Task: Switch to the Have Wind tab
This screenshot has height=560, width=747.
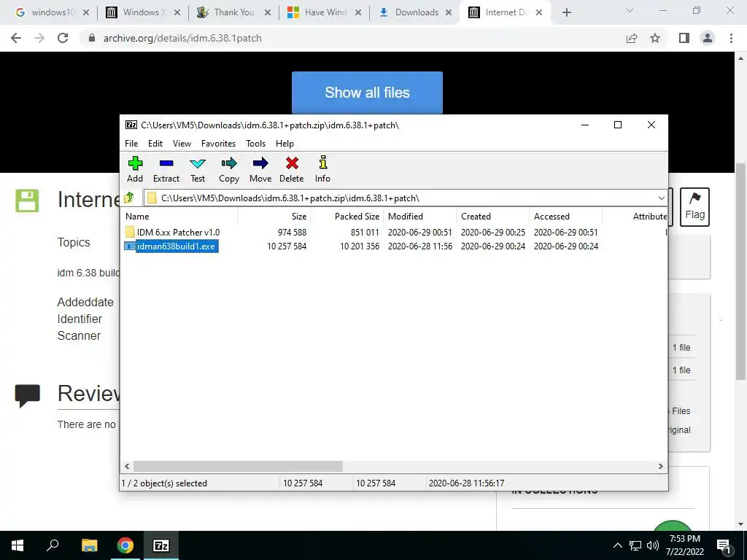Action: pyautogui.click(x=325, y=12)
